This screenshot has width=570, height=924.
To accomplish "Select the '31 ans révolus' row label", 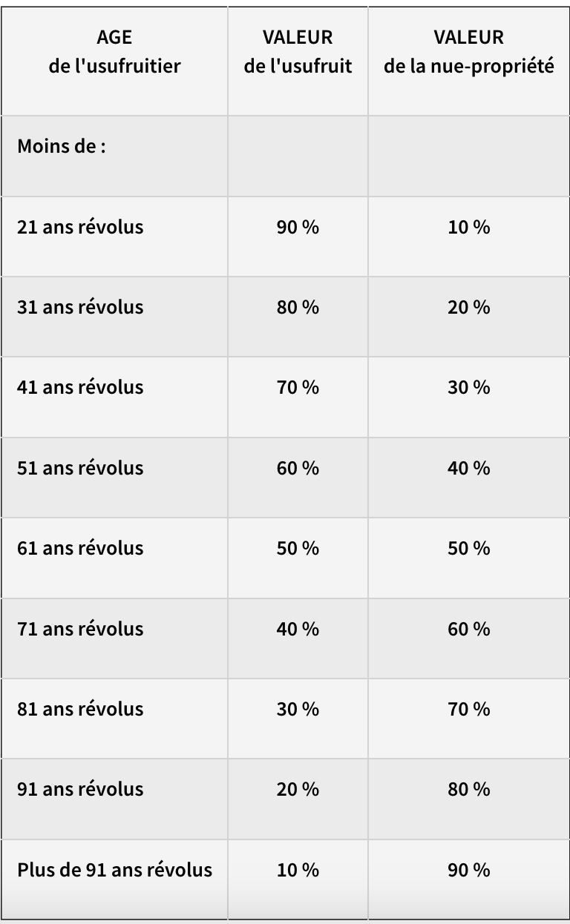I will (80, 307).
